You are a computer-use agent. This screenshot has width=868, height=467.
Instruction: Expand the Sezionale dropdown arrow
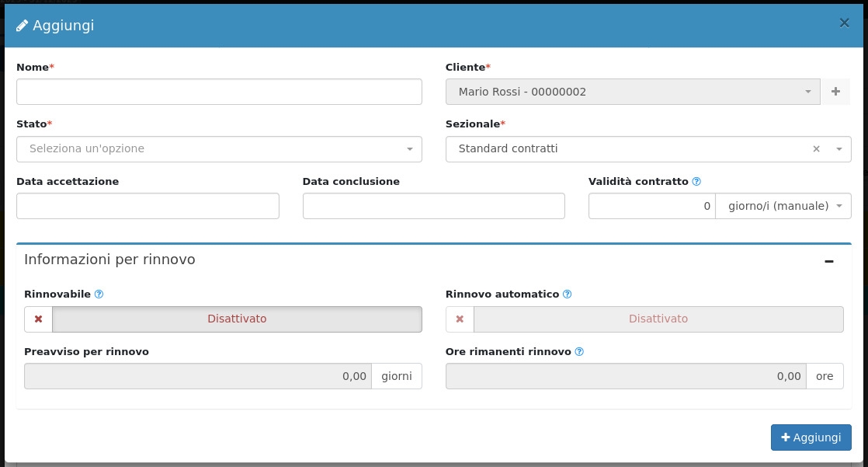pyautogui.click(x=839, y=149)
